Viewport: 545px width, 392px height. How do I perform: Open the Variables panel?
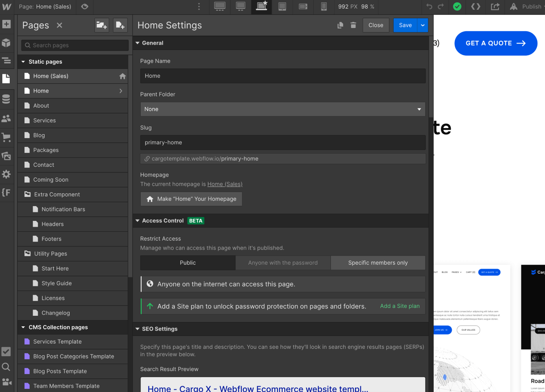pos(6,192)
